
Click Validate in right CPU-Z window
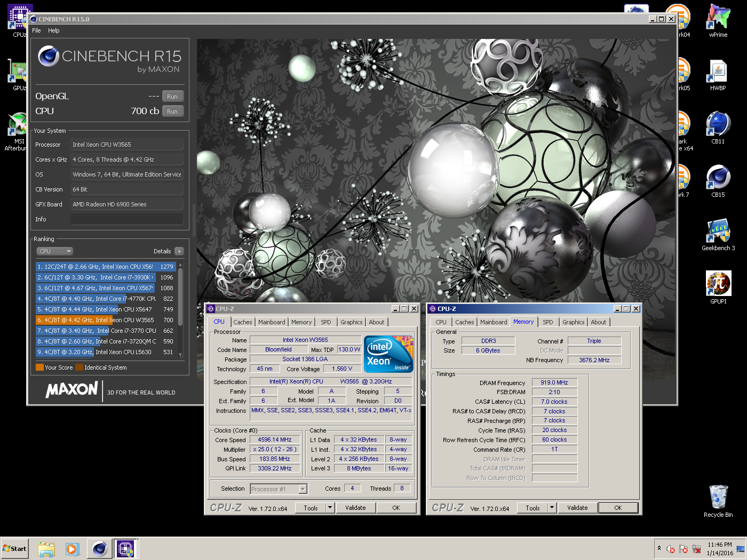point(577,508)
